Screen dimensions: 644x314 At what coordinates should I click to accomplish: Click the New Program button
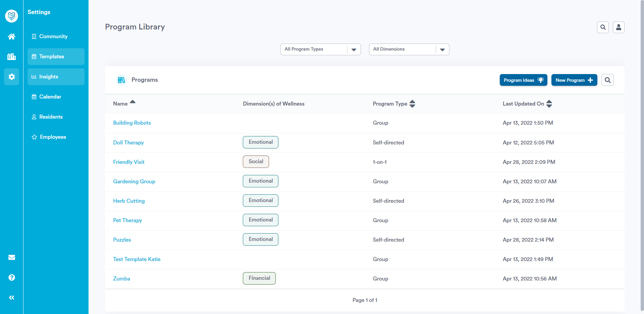point(574,80)
